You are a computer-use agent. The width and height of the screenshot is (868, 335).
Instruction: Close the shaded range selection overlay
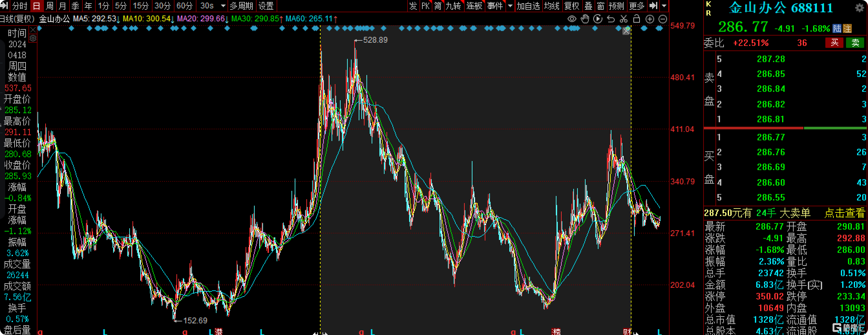click(x=626, y=31)
